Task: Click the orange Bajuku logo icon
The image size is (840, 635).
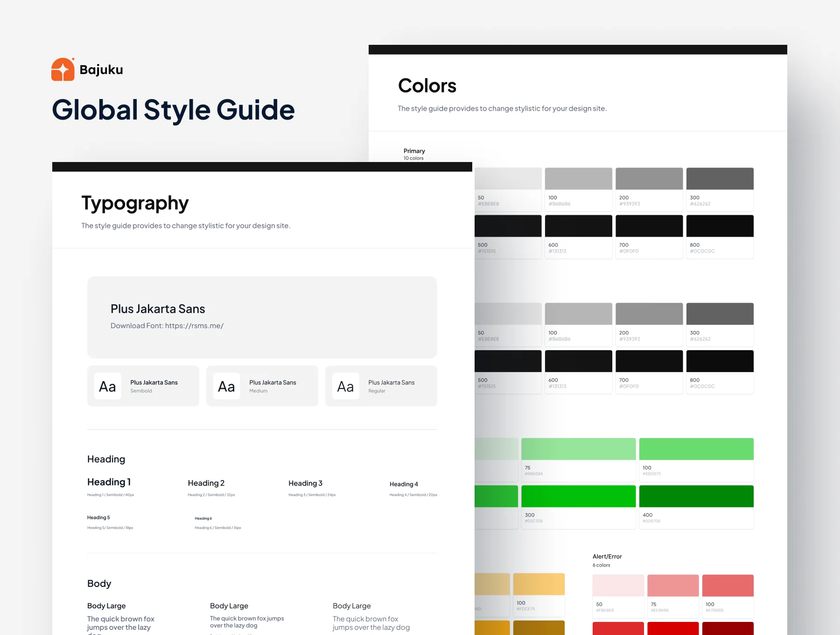Action: (63, 70)
